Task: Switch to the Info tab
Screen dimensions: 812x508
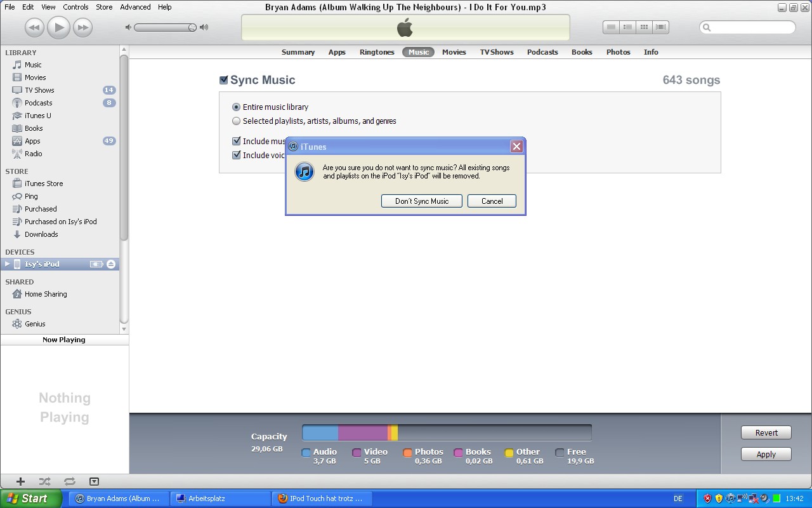Action: coord(651,52)
